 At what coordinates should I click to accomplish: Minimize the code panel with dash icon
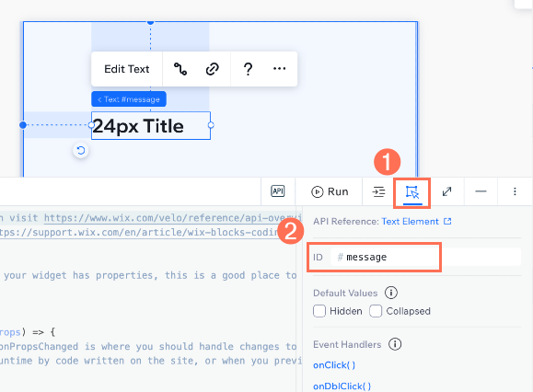click(x=481, y=191)
